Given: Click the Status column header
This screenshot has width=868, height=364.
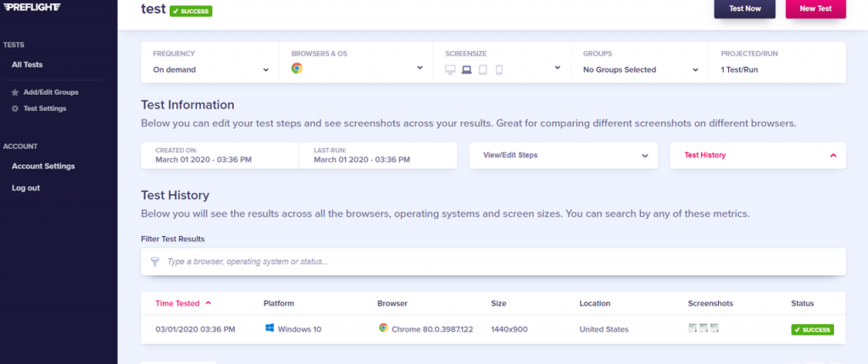Looking at the screenshot, I should point(802,303).
